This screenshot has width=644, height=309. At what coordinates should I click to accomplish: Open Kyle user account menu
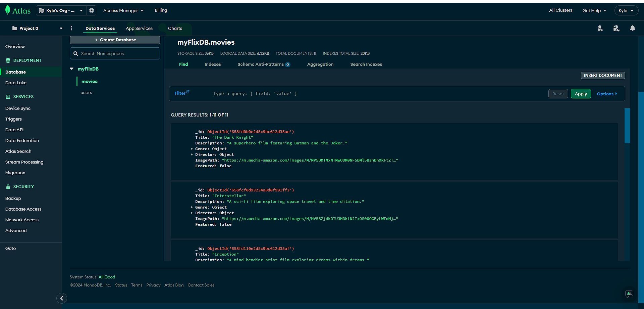626,10
